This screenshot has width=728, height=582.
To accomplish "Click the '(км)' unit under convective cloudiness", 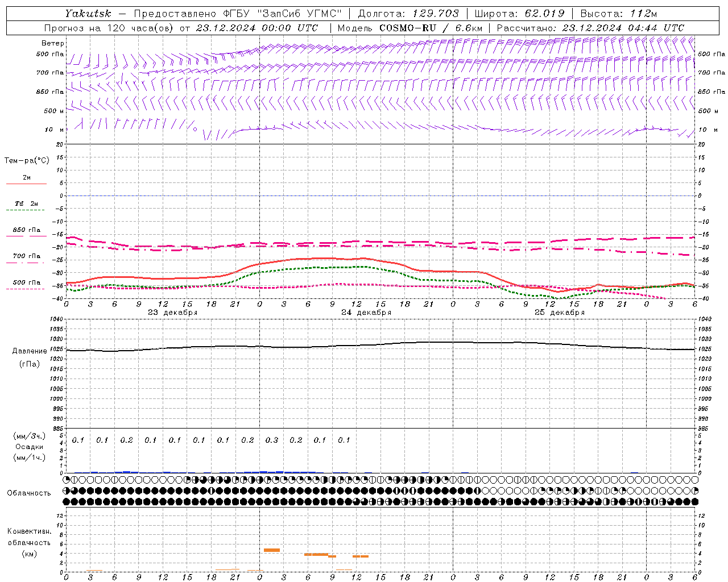I will pyautogui.click(x=30, y=554).
